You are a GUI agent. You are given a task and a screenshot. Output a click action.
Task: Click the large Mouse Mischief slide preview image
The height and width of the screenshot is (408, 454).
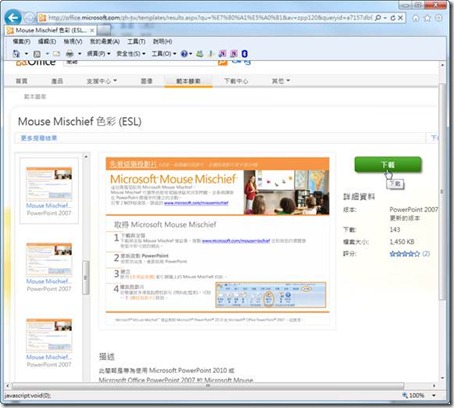217,241
